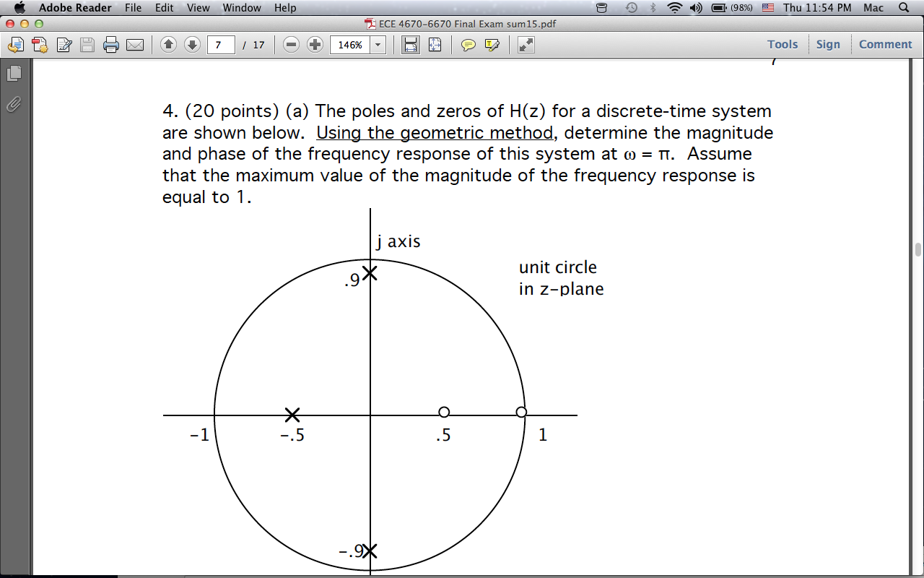Image resolution: width=924 pixels, height=578 pixels.
Task: Open the zoom percentage dropdown
Action: (376, 44)
